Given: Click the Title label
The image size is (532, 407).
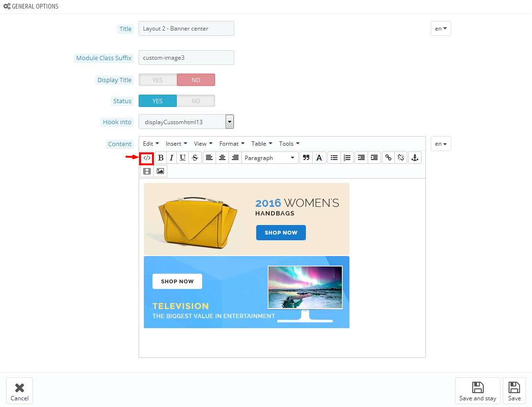Looking at the screenshot, I should [x=125, y=29].
